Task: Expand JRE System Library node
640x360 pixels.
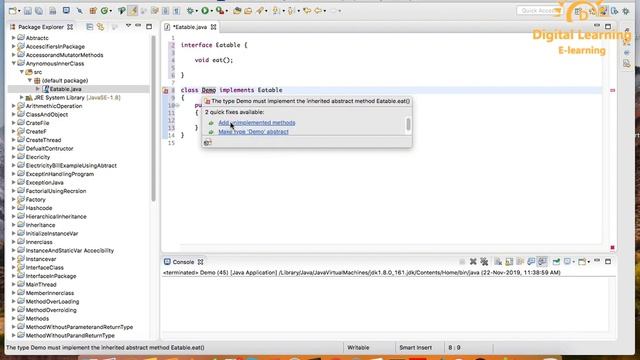Action: click(x=22, y=98)
